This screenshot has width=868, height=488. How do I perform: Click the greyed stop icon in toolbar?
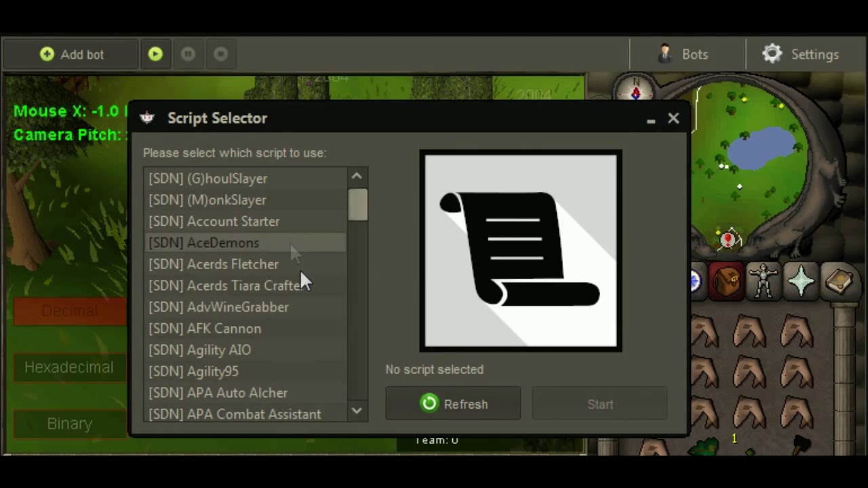(220, 54)
